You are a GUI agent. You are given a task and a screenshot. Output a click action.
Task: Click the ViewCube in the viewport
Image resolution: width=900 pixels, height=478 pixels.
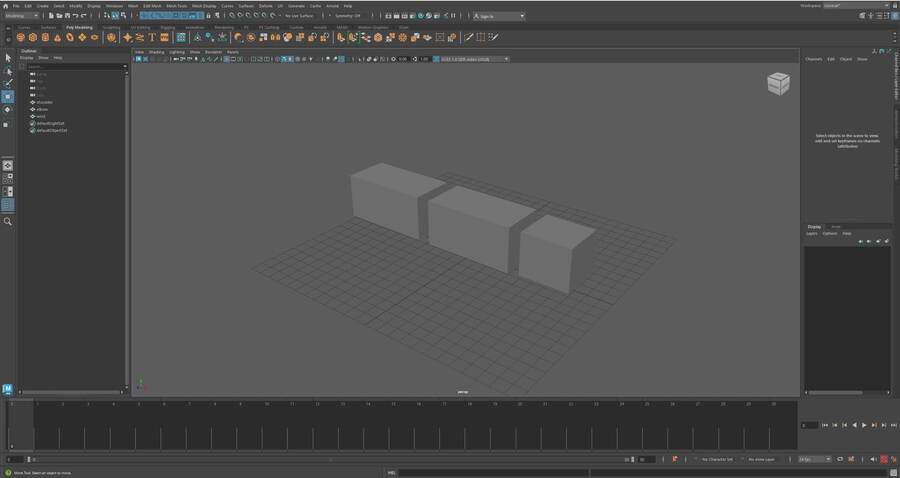pos(778,84)
